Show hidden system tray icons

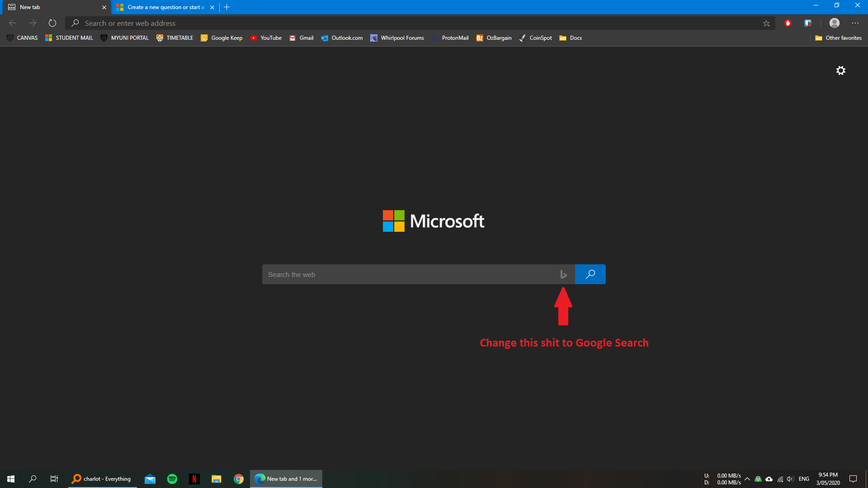747,479
